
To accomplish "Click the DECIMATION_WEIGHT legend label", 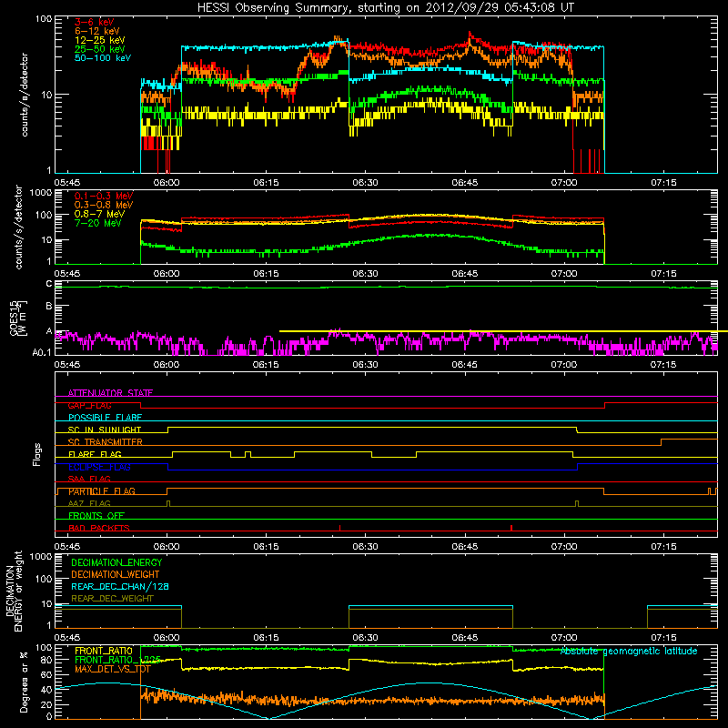I will [116, 574].
